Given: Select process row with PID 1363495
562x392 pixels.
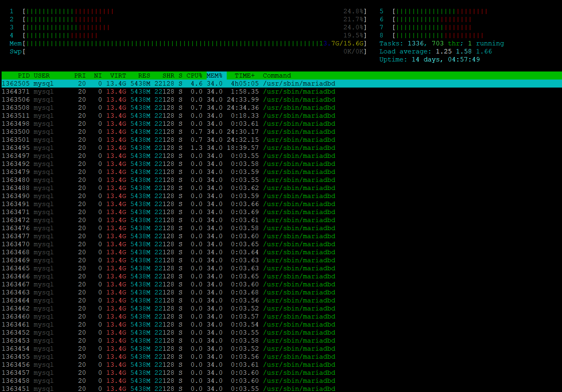Looking at the screenshot, I should (x=169, y=148).
